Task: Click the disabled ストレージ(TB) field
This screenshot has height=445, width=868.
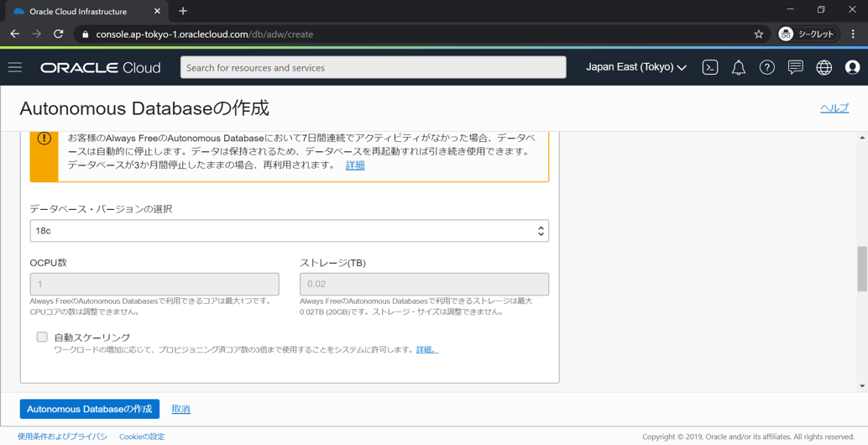Action: pos(425,284)
